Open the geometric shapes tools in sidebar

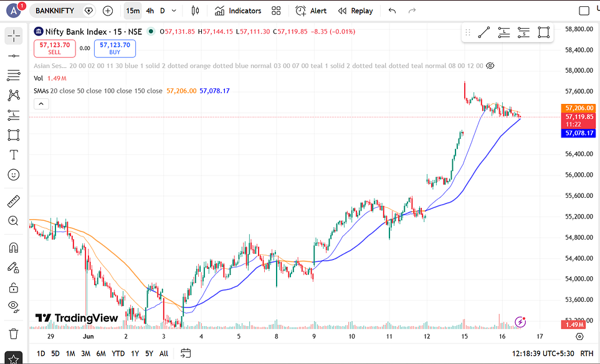pyautogui.click(x=14, y=135)
